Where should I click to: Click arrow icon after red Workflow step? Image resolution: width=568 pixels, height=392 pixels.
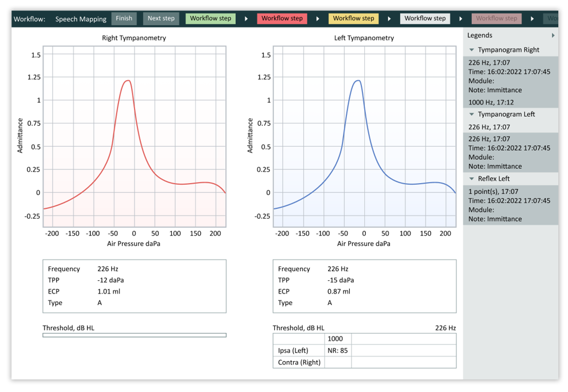(x=318, y=19)
